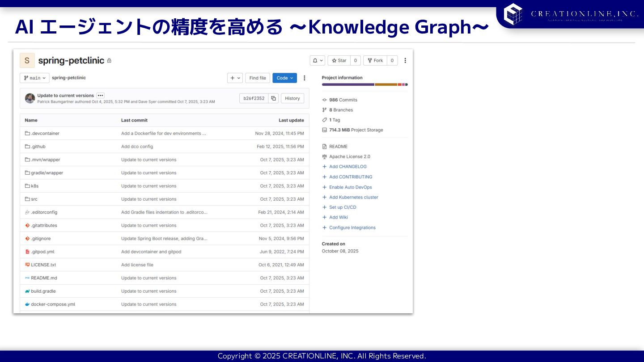This screenshot has width=644, height=362.
Task: Open the src folder
Action: 34,199
